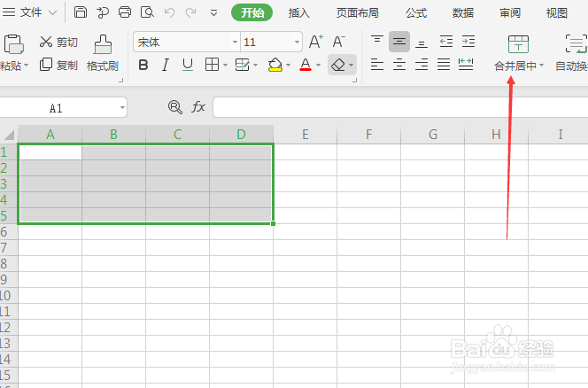Select column A header
Screen dimensions: 588x388
click(50, 135)
